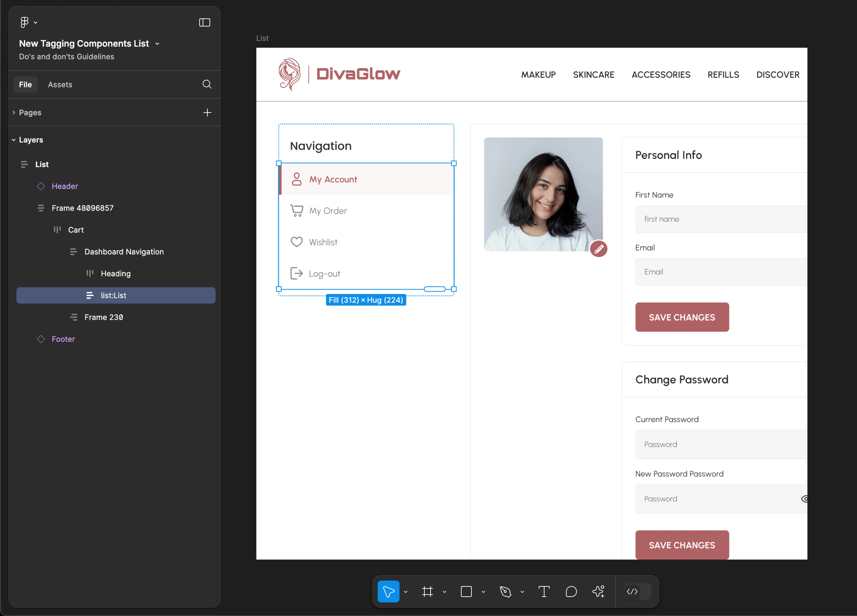This screenshot has height=616, width=857.
Task: Click the My Order cart icon
Action: [297, 211]
